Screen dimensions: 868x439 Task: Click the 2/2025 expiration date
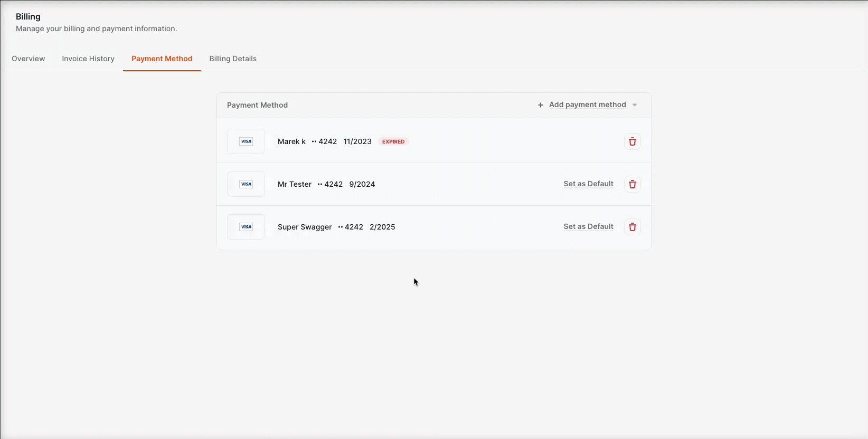pyautogui.click(x=382, y=227)
